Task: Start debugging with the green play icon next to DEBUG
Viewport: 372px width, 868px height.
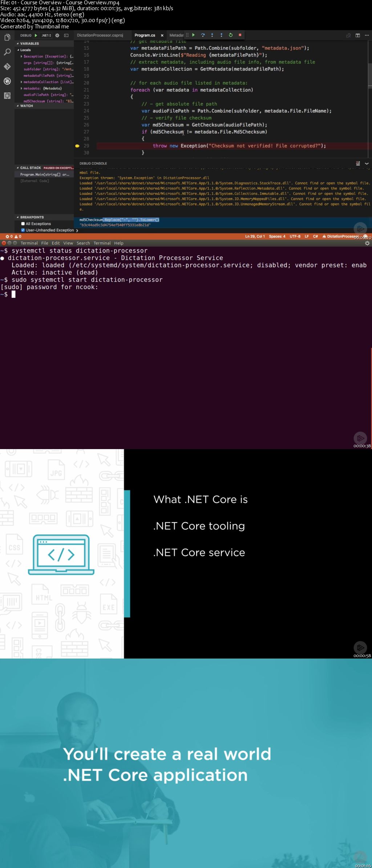Action: 36,35
